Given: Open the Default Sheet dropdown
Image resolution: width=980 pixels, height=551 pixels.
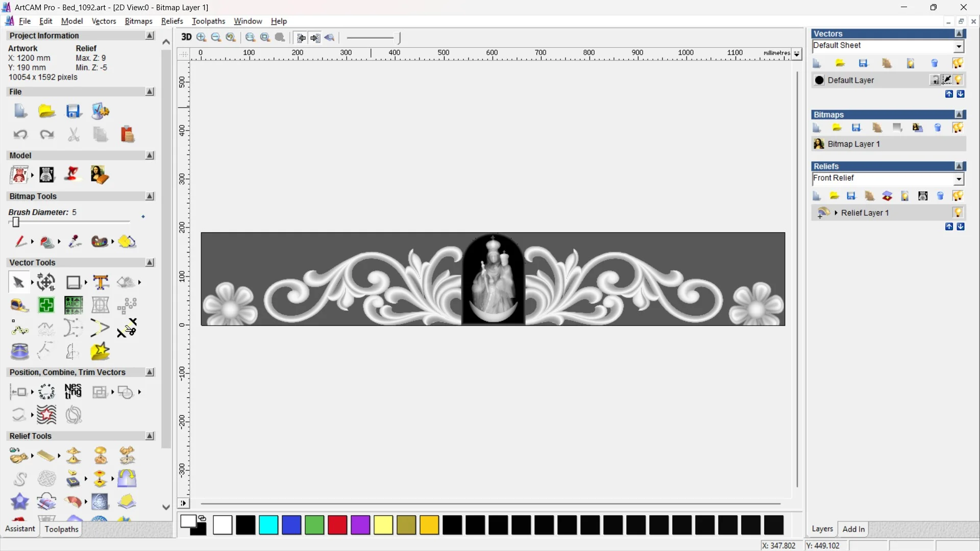Looking at the screenshot, I should pos(959,46).
